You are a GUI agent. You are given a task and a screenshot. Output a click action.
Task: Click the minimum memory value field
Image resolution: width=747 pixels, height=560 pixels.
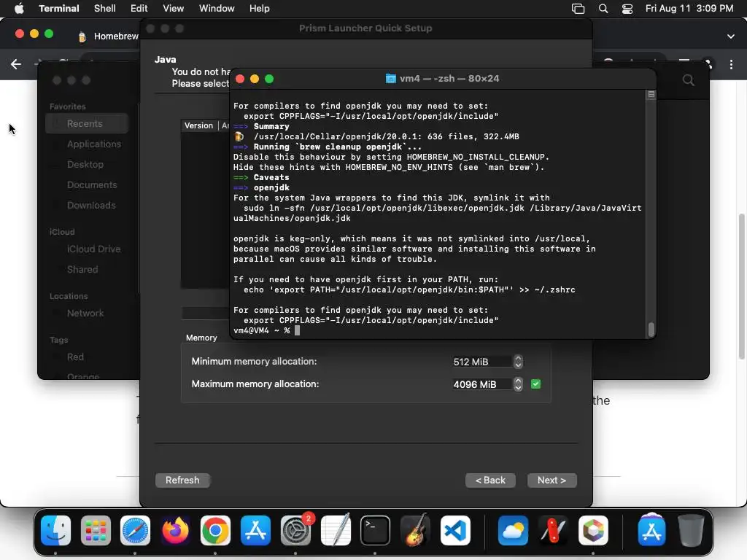tap(482, 362)
